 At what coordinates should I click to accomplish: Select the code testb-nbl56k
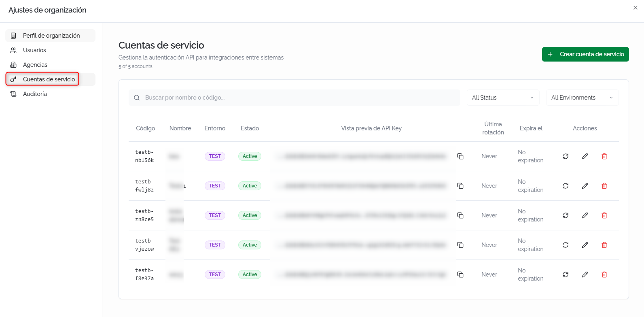[144, 156]
